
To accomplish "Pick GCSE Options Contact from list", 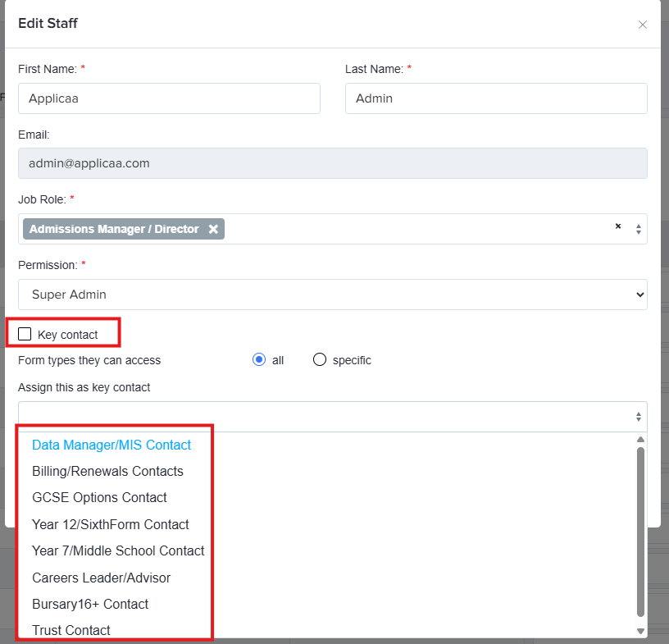I will click(x=99, y=497).
